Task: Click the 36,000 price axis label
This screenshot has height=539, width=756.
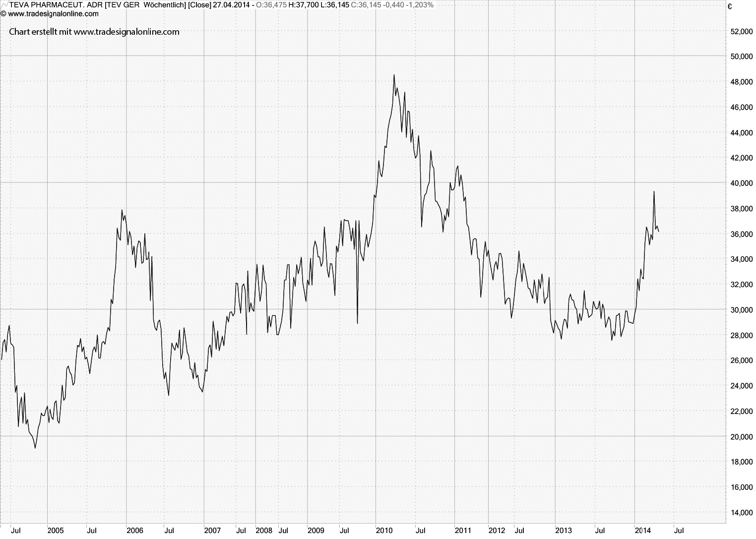Action: (742, 234)
